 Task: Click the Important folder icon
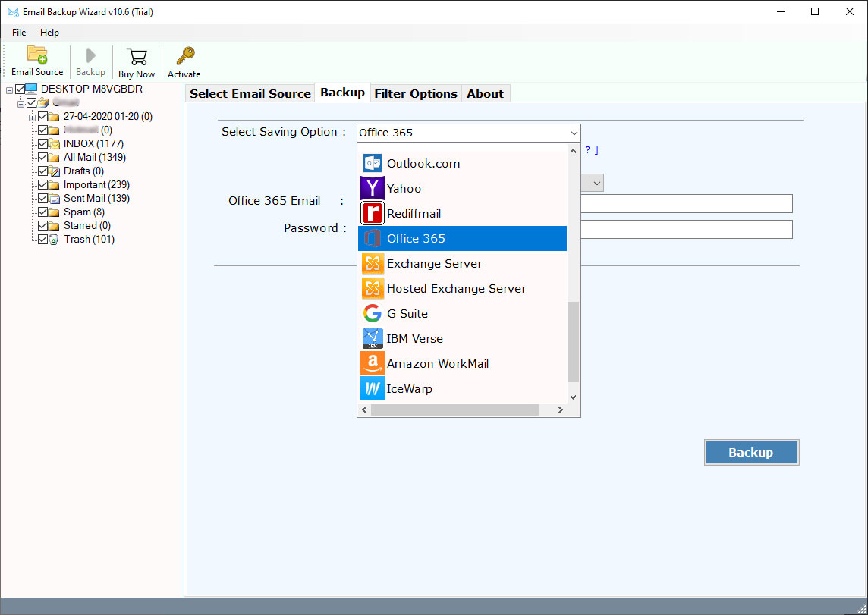click(x=54, y=185)
